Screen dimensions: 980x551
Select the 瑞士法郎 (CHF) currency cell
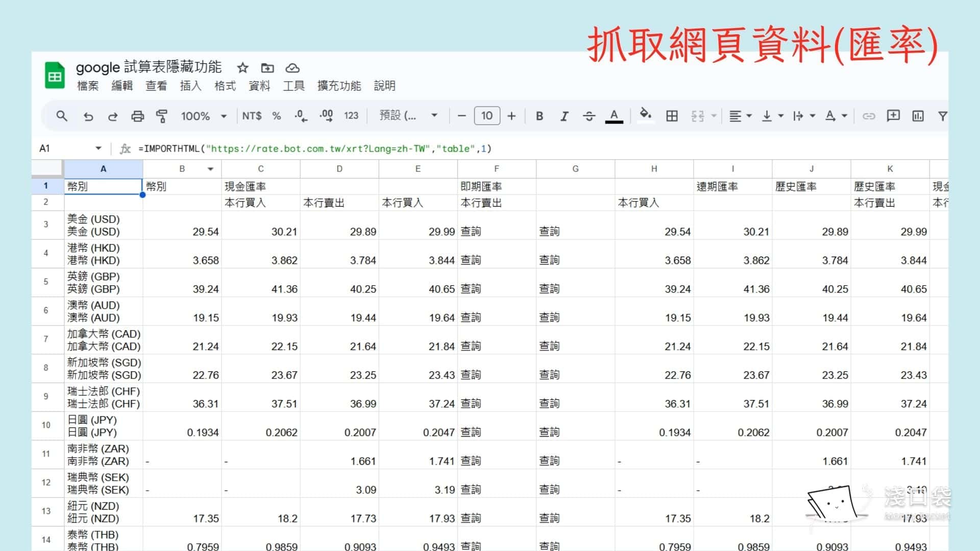103,397
